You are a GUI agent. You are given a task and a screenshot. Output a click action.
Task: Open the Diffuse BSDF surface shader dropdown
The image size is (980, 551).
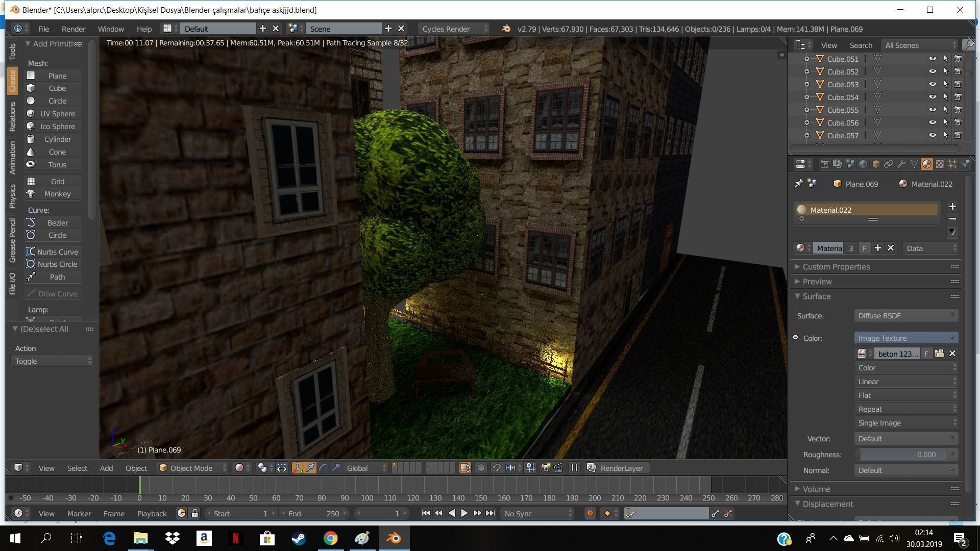[x=906, y=315]
